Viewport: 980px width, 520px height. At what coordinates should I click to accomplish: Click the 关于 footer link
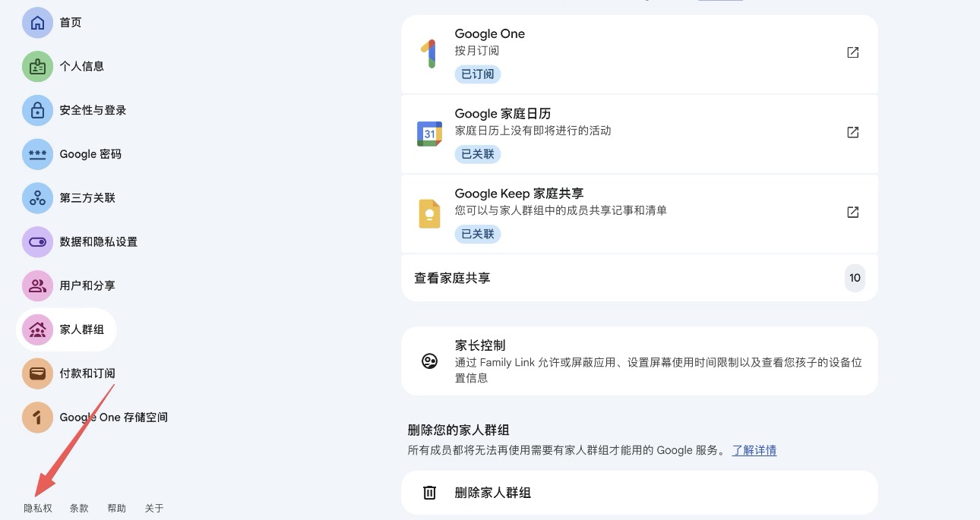(154, 509)
